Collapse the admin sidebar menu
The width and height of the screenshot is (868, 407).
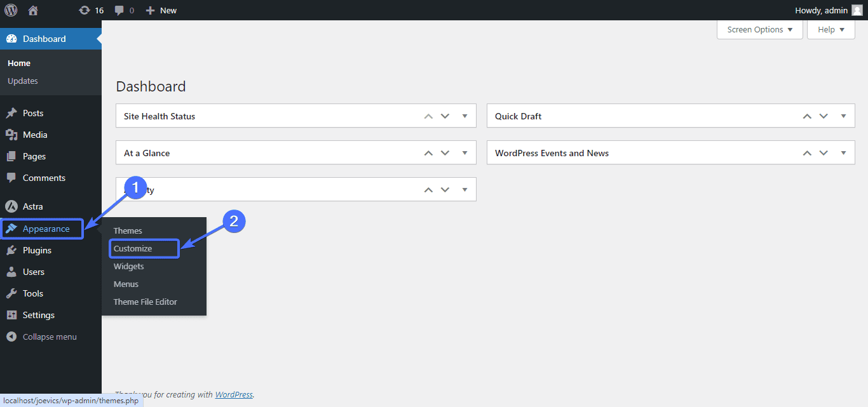point(51,337)
